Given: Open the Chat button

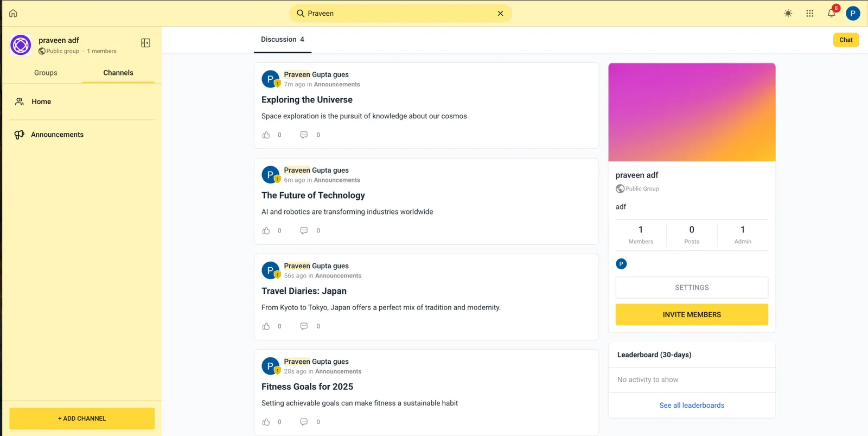Looking at the screenshot, I should 846,40.
